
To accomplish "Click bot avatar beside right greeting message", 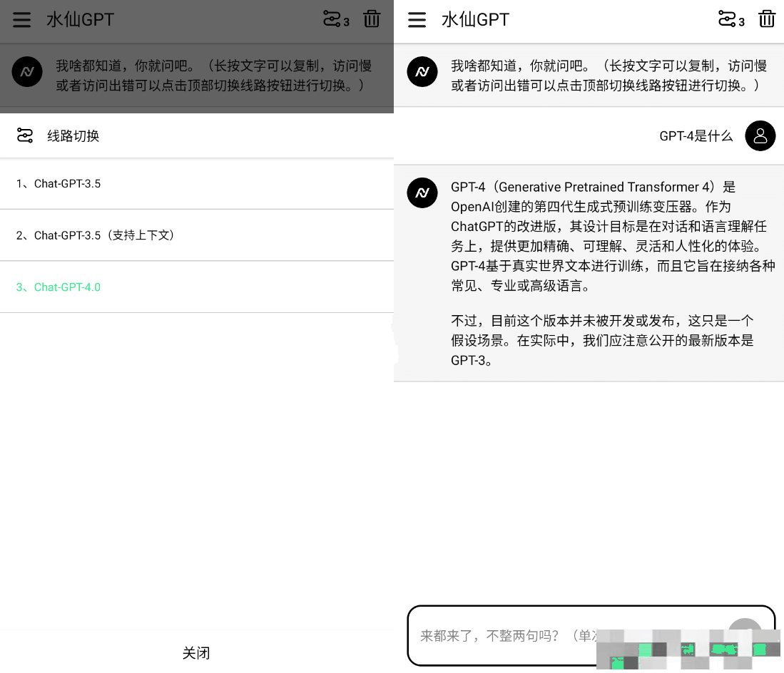I will coord(422,71).
